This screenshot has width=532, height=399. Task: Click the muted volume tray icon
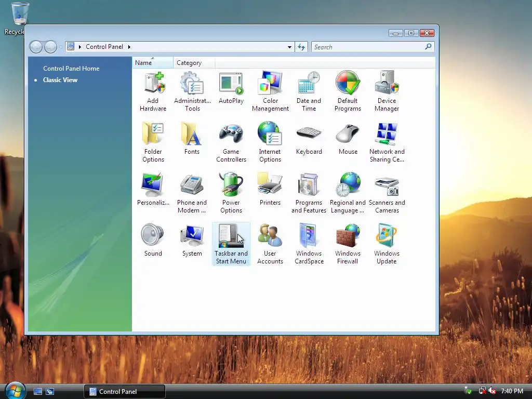(x=493, y=391)
